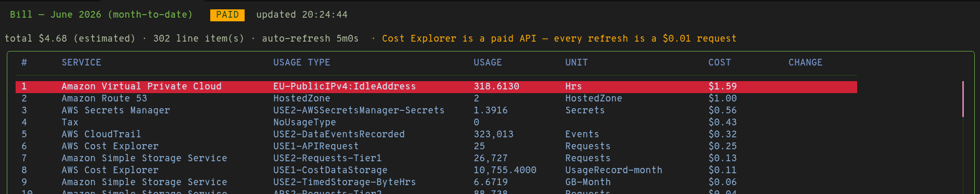980x194 pixels.
Task: Click the $0.56 cost cell
Action: [x=722, y=110]
